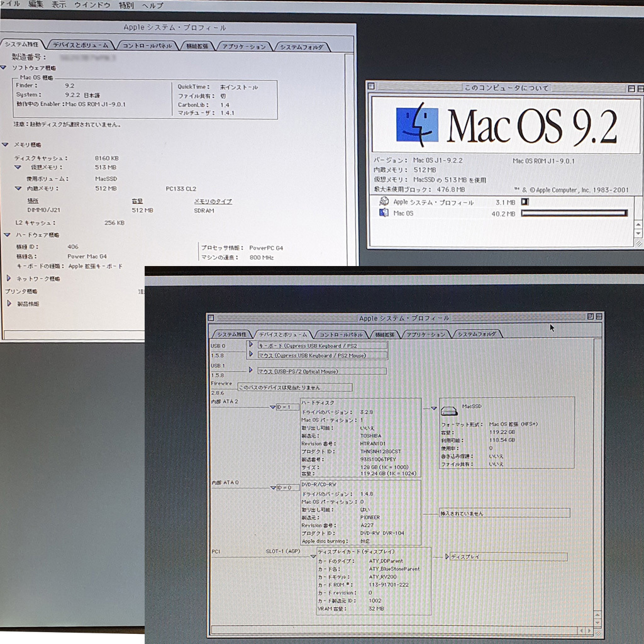
Task: Click the メモリのタイプ column header
Action: [213, 201]
